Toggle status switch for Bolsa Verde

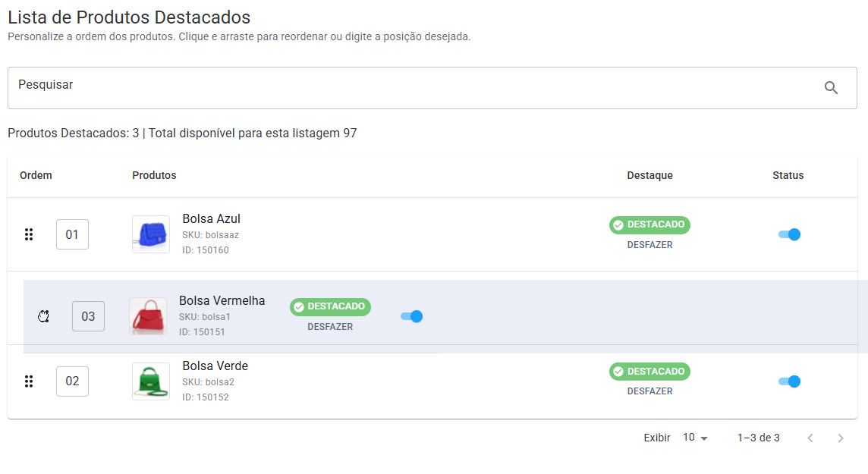pyautogui.click(x=789, y=381)
